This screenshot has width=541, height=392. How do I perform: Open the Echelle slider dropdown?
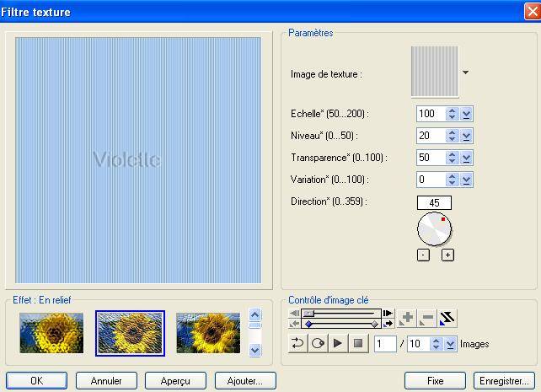(x=467, y=114)
